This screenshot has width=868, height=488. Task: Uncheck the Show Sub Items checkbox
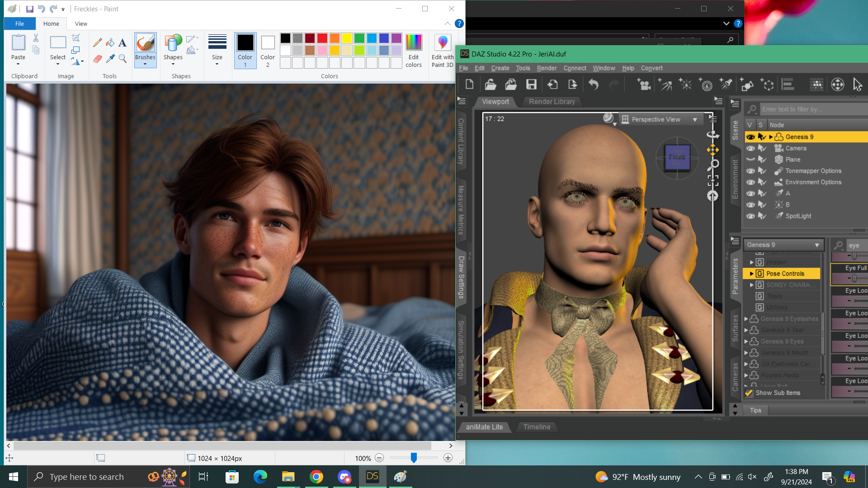tap(749, 393)
